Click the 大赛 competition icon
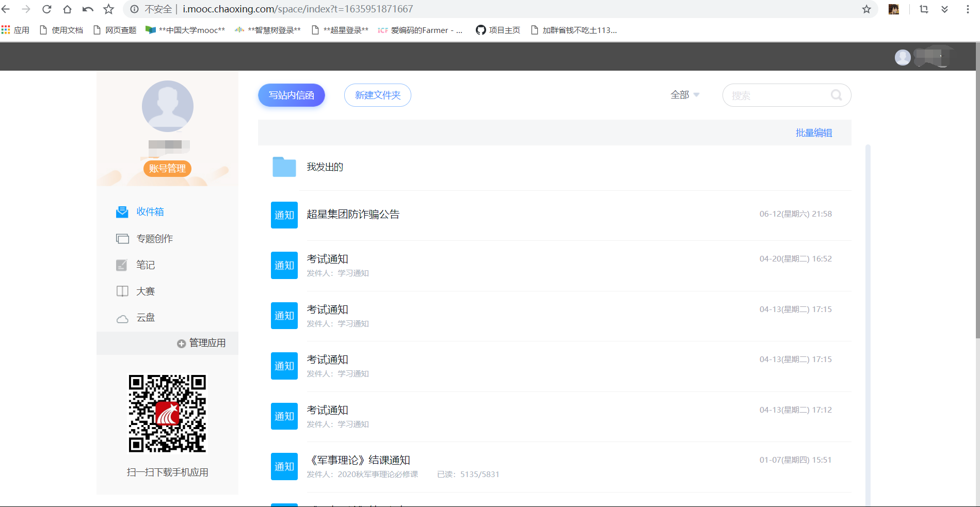The width and height of the screenshot is (980, 507). (122, 291)
